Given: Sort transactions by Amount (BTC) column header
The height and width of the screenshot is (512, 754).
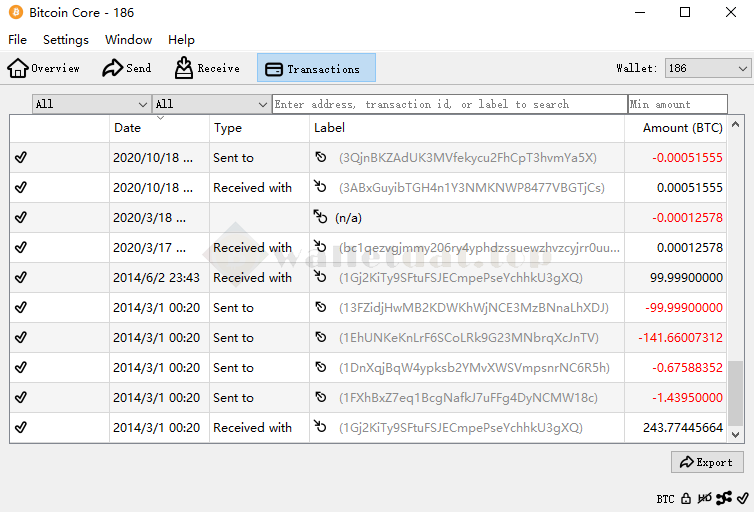Looking at the screenshot, I should click(681, 128).
